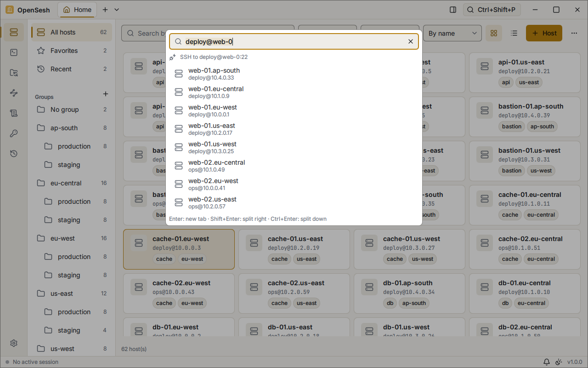Viewport: 588px width, 368px height.
Task: Click the + Host button
Action: (x=544, y=33)
